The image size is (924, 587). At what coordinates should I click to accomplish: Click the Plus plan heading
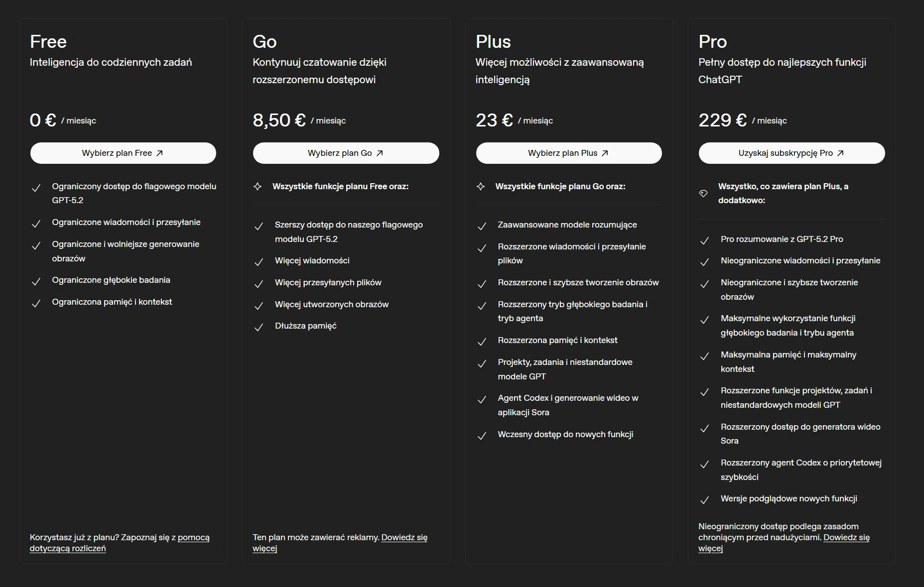click(x=493, y=42)
